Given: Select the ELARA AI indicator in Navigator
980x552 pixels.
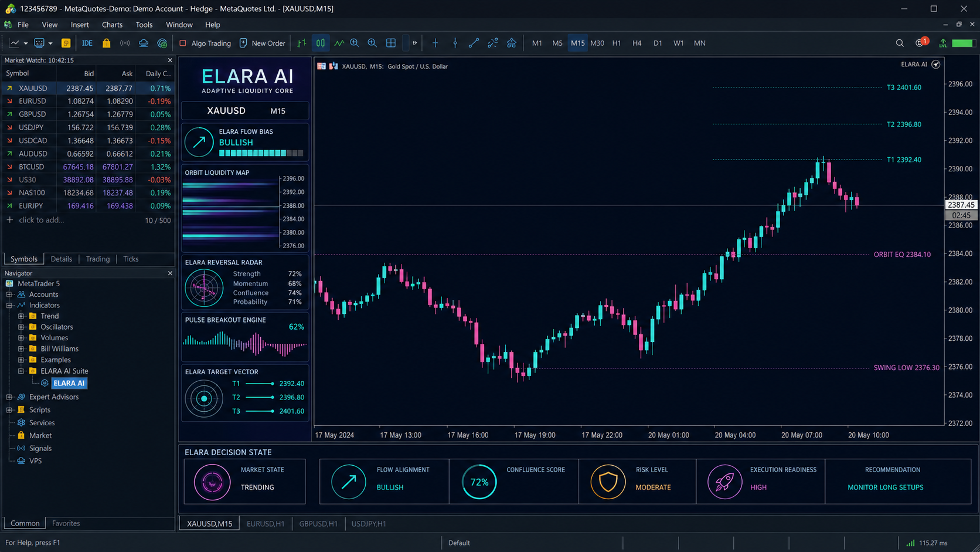Looking at the screenshot, I should (x=69, y=383).
